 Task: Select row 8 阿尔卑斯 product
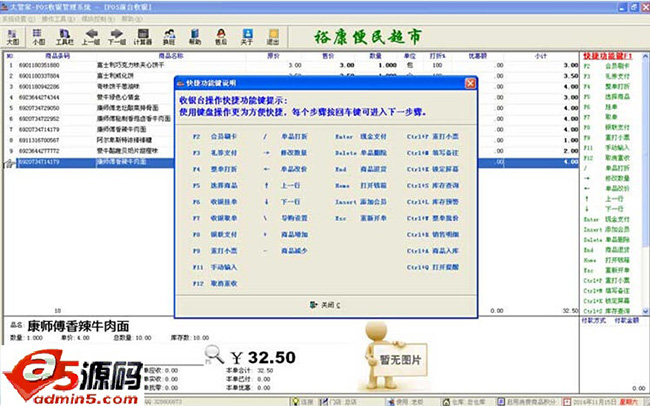click(x=124, y=140)
